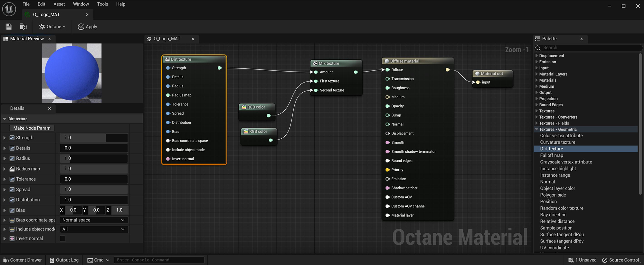Expand the Bias property row
The width and height of the screenshot is (644, 265).
pos(5,210)
